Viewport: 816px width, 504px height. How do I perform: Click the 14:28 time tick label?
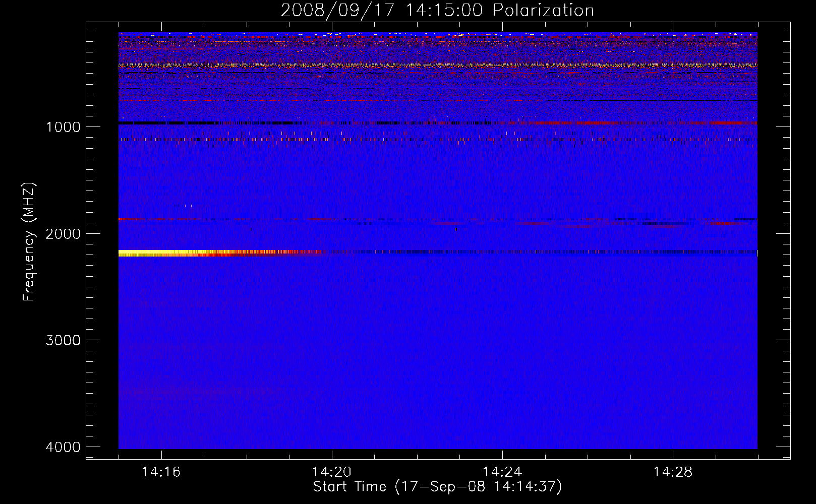673,472
